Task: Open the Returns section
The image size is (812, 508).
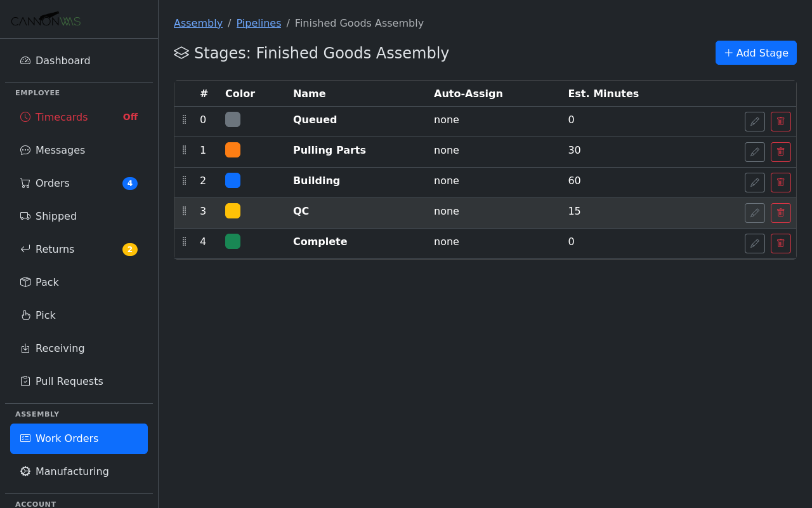Action: pos(55,249)
